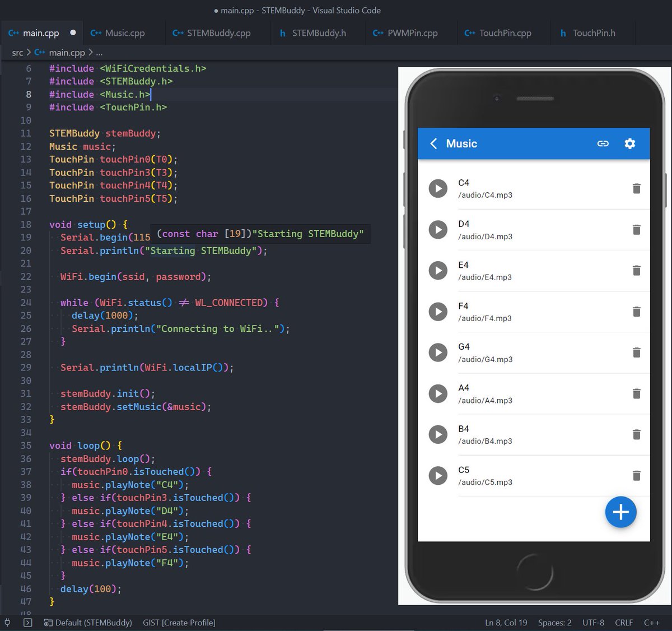Select src in the breadcrumb path
The height and width of the screenshot is (631, 672).
(x=17, y=53)
